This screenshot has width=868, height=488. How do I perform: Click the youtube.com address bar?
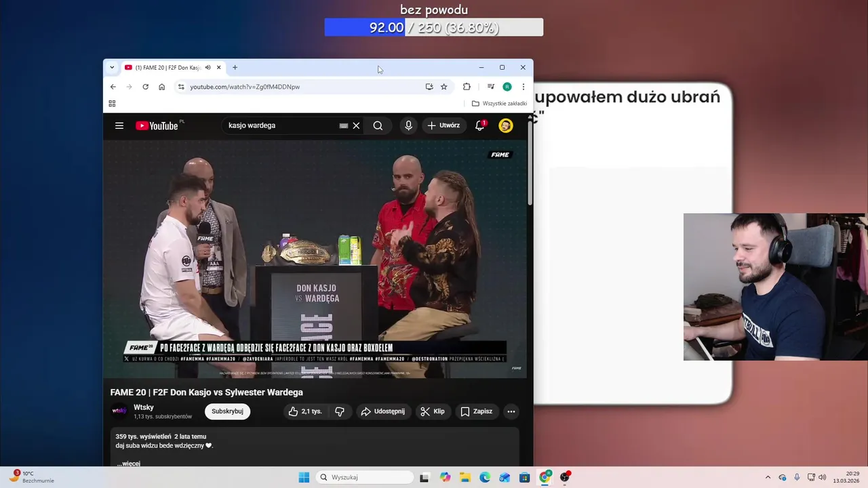[x=305, y=87]
